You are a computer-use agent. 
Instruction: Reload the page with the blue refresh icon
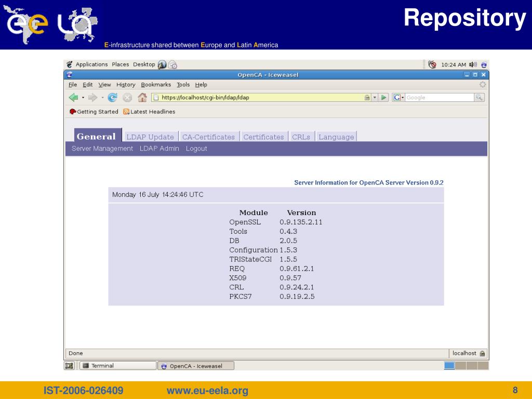(x=112, y=98)
